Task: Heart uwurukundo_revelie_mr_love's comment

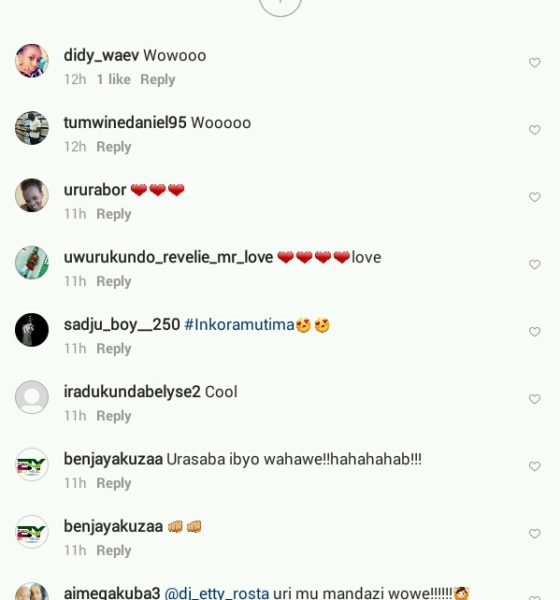Action: (534, 264)
